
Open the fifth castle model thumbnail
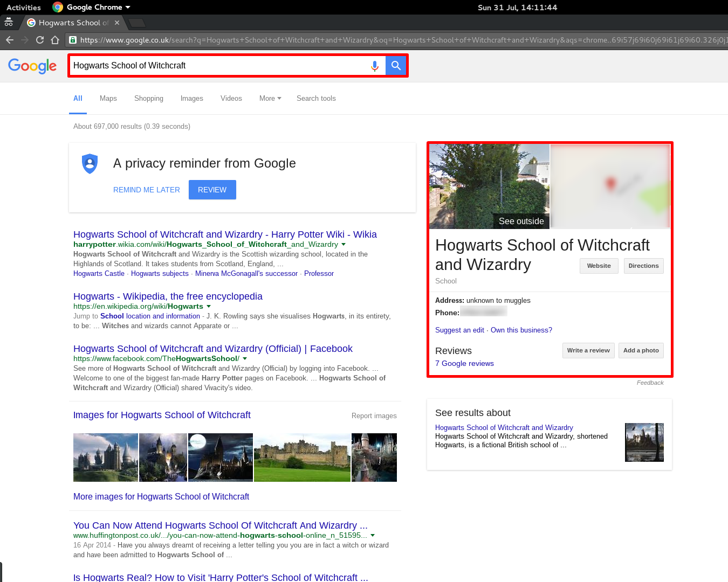pos(374,458)
